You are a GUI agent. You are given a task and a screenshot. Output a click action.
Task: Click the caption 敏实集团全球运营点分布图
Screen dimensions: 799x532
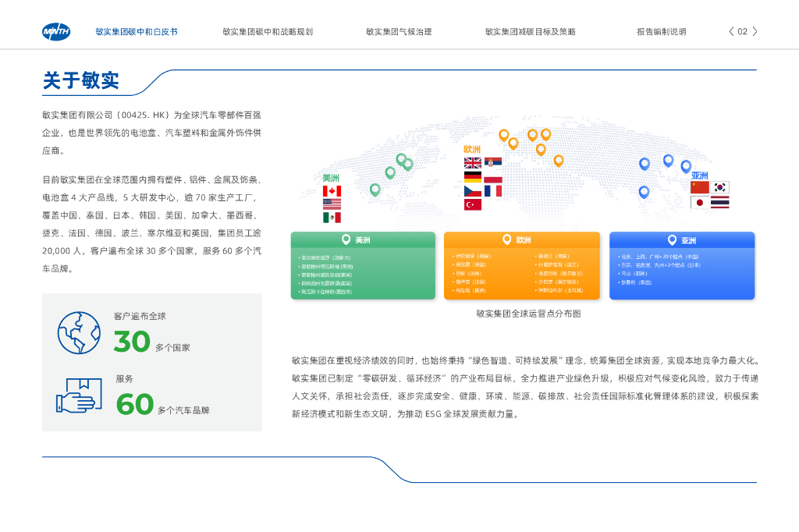528,314
